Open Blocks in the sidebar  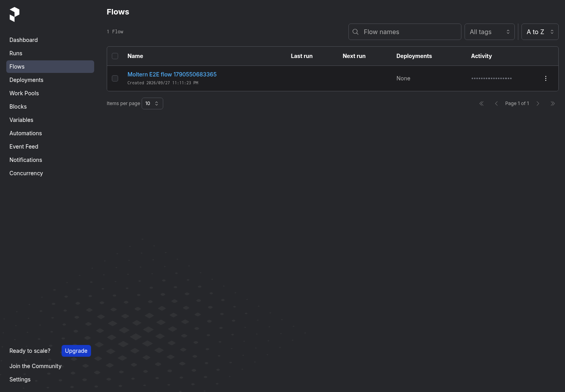tap(50, 107)
